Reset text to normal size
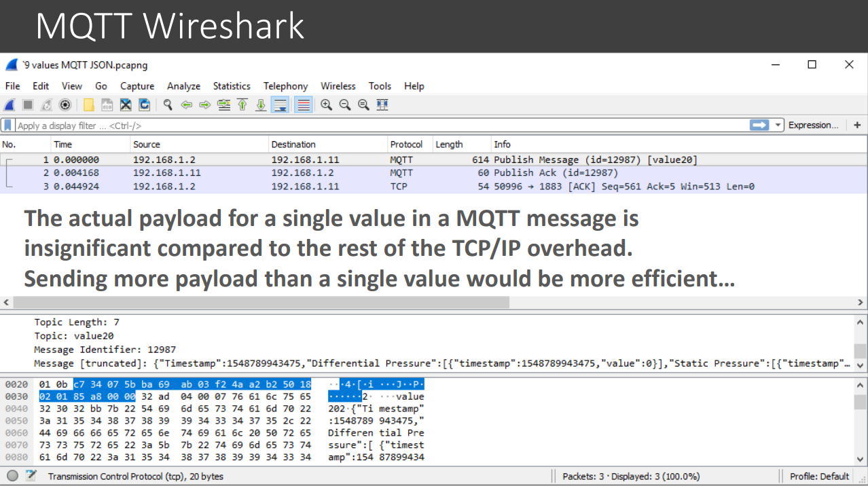 click(363, 105)
